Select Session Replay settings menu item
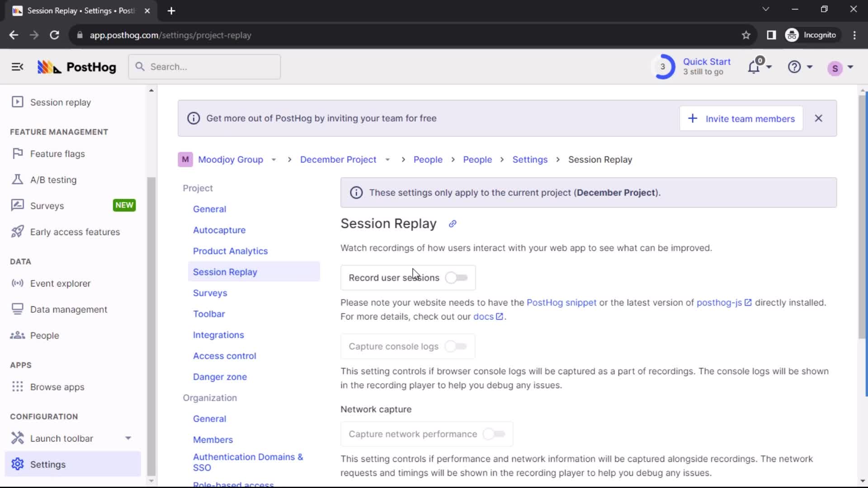 (x=225, y=272)
